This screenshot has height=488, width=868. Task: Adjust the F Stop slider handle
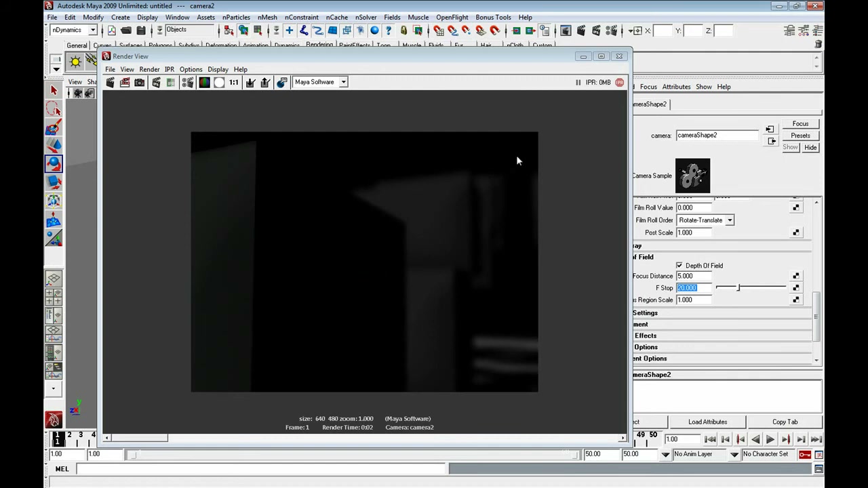[738, 288]
